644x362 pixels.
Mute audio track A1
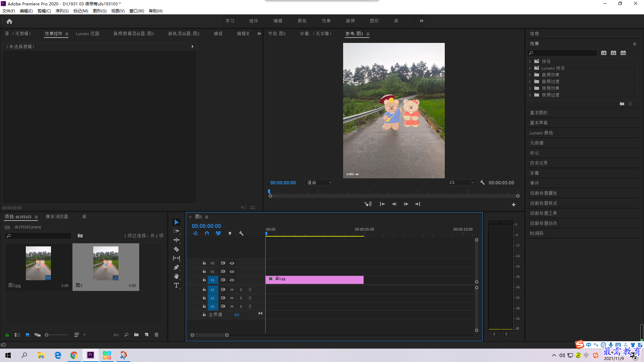click(x=232, y=290)
